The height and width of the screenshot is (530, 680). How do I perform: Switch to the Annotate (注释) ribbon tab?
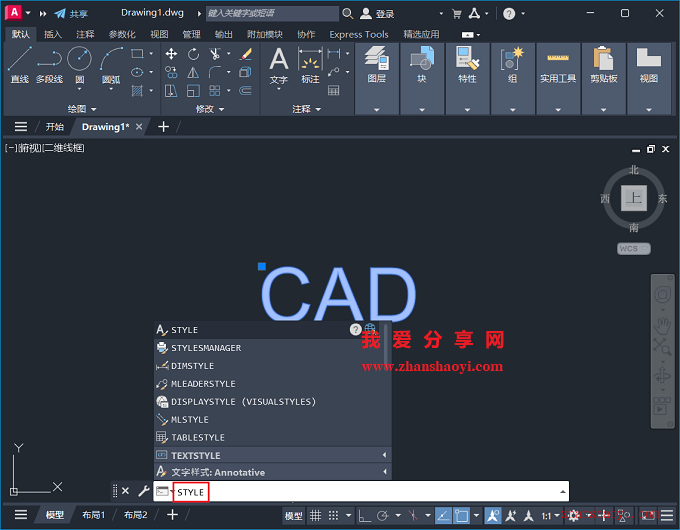85,34
